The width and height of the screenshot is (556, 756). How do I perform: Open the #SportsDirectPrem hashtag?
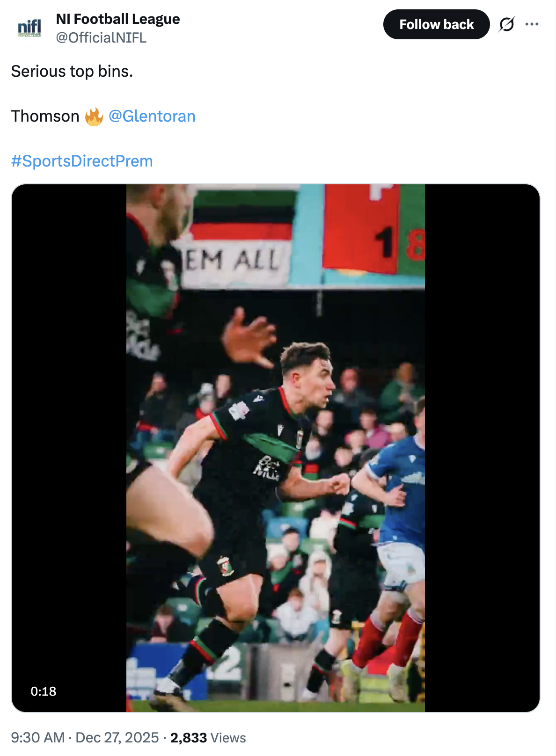(82, 161)
